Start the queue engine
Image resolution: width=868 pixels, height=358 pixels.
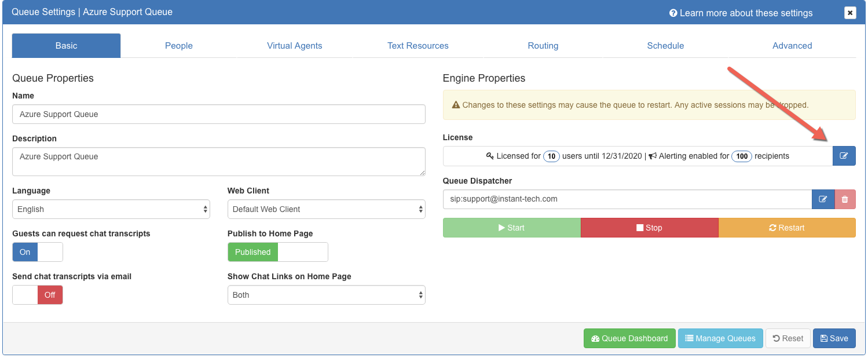point(512,228)
